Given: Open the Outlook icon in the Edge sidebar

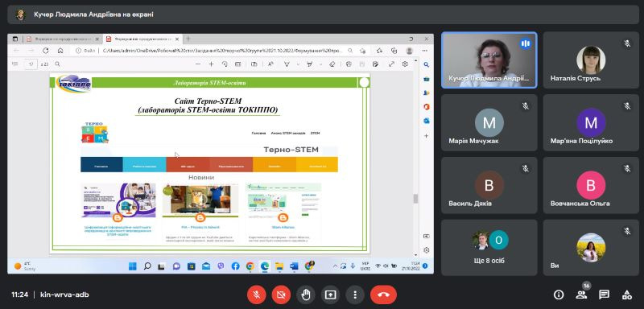Looking at the screenshot, I should tap(427, 121).
